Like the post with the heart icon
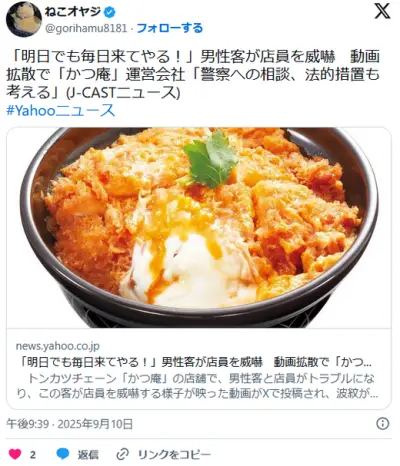The width and height of the screenshot is (400, 466). click(15, 454)
